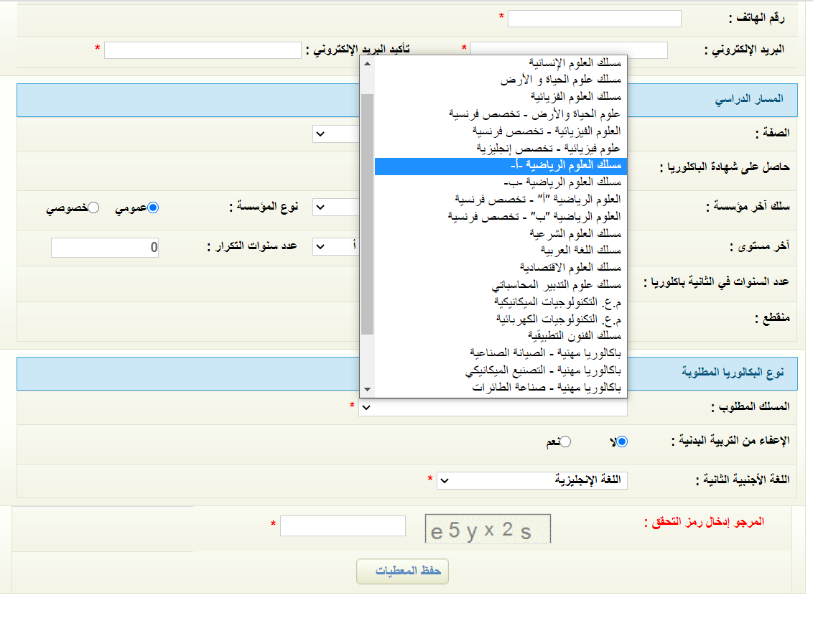This screenshot has width=813, height=644.
Task: Choose مسلك العلوم الرياضية -ب- option
Action: coord(501,183)
